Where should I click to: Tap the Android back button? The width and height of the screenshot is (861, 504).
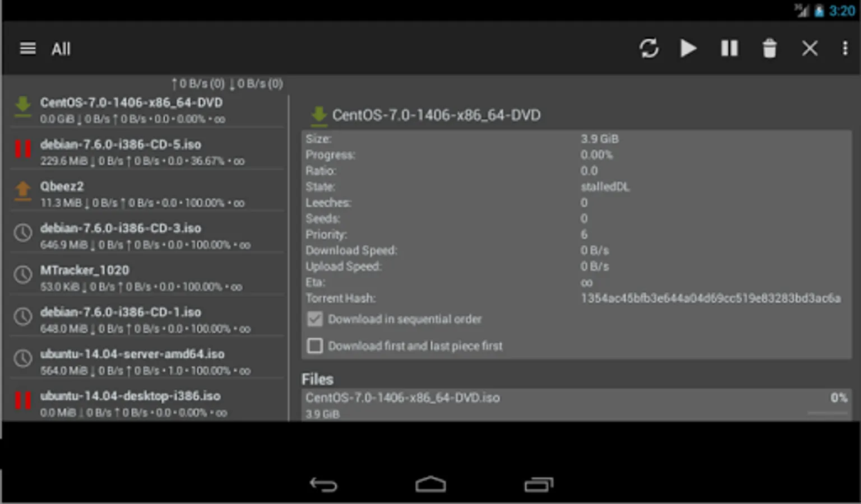click(323, 484)
